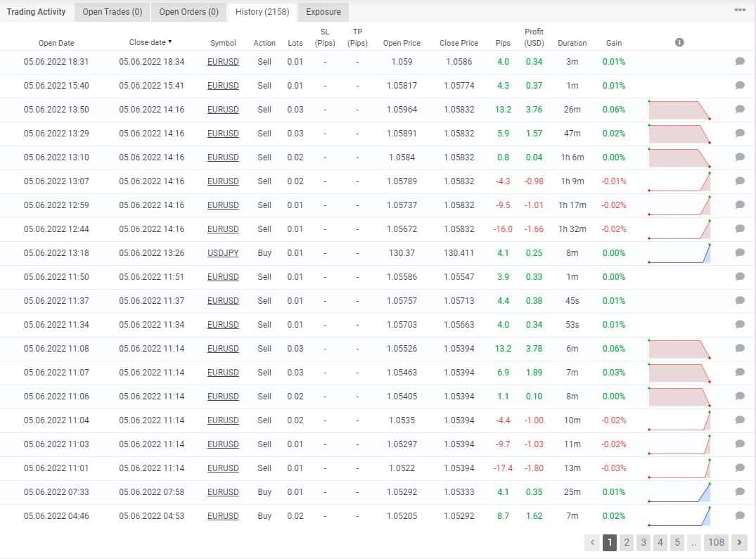Open the comment bubble on the first trade row
The image size is (756, 559).
click(x=740, y=61)
